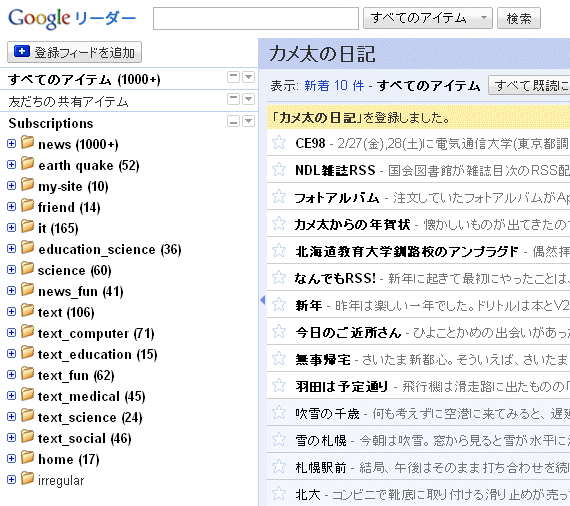570x506 pixels.
Task: Click すべて既読に button
Action: tap(529, 85)
